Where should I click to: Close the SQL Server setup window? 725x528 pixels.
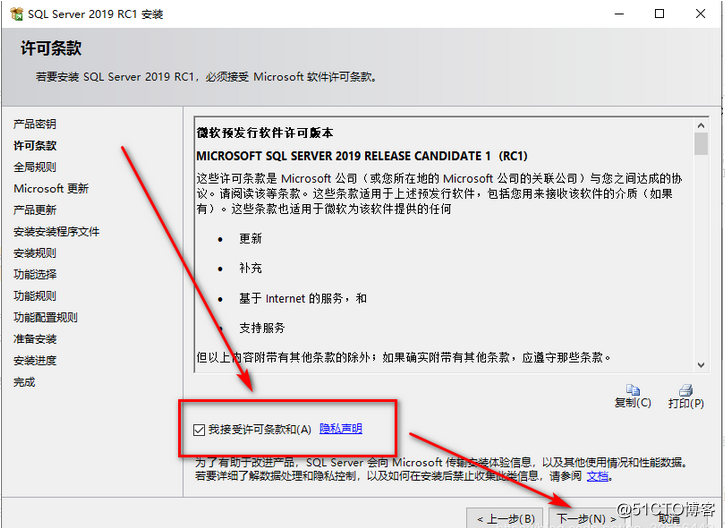(x=700, y=14)
